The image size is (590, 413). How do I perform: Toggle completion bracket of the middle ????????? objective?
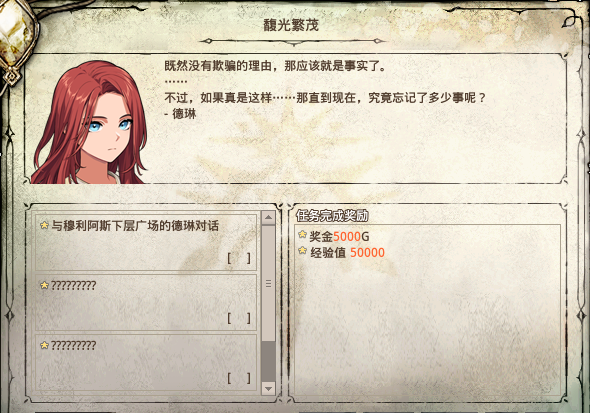(x=239, y=318)
